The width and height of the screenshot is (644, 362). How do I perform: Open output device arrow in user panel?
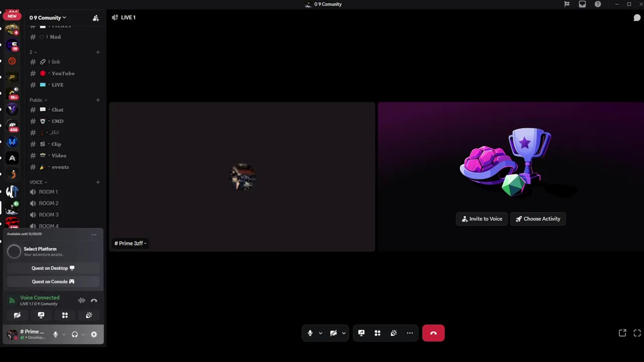pyautogui.click(x=83, y=334)
